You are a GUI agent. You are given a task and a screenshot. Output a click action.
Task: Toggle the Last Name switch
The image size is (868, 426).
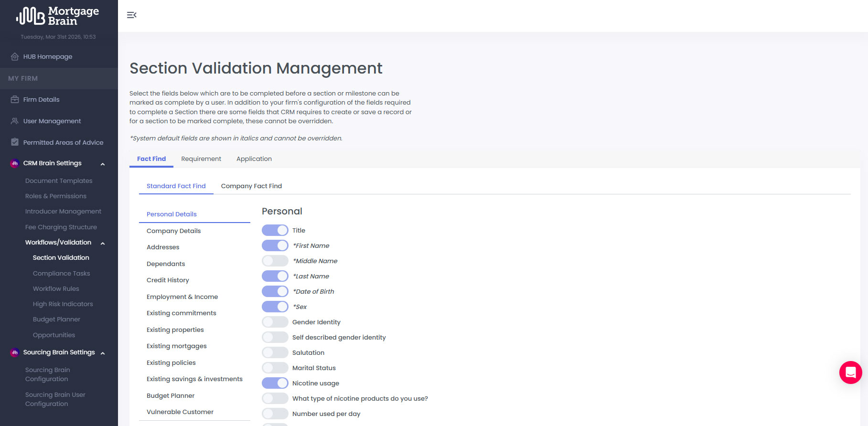pos(275,276)
